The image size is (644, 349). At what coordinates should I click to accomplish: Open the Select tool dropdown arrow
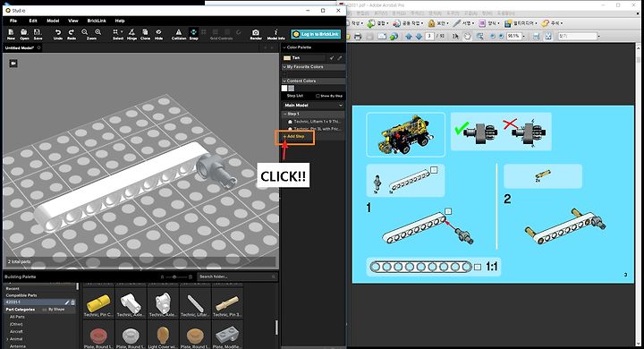point(122,31)
